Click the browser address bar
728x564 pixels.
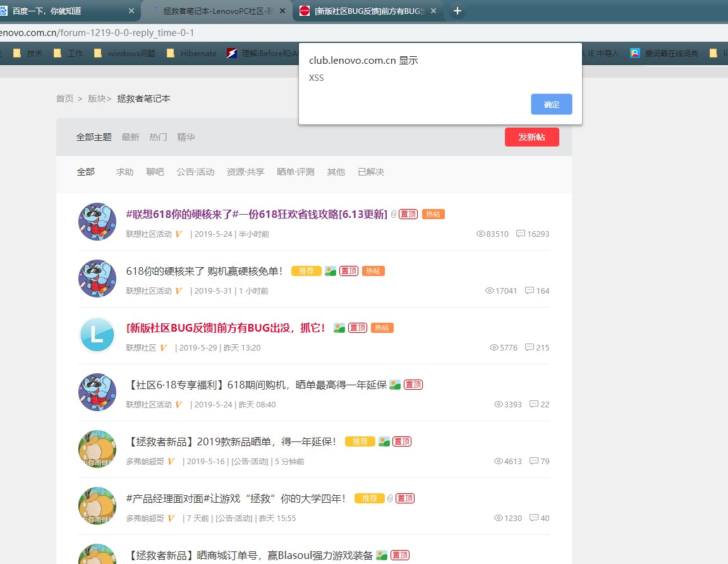pyautogui.click(x=364, y=32)
